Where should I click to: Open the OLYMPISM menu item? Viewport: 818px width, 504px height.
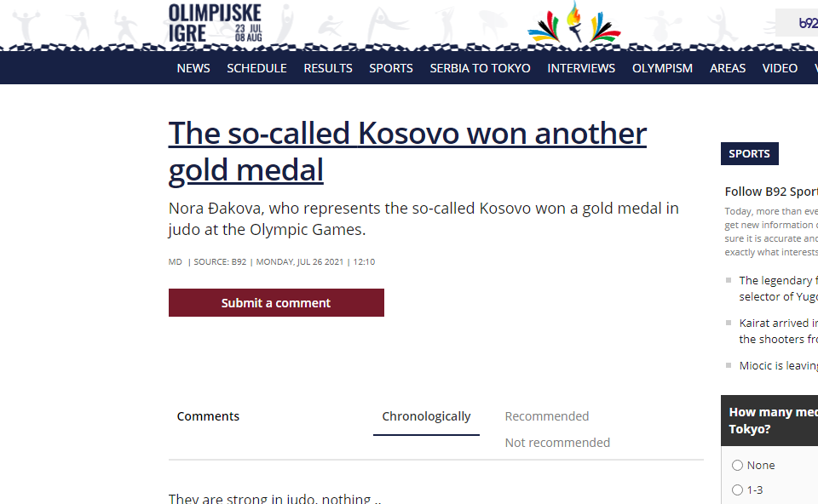click(x=662, y=68)
